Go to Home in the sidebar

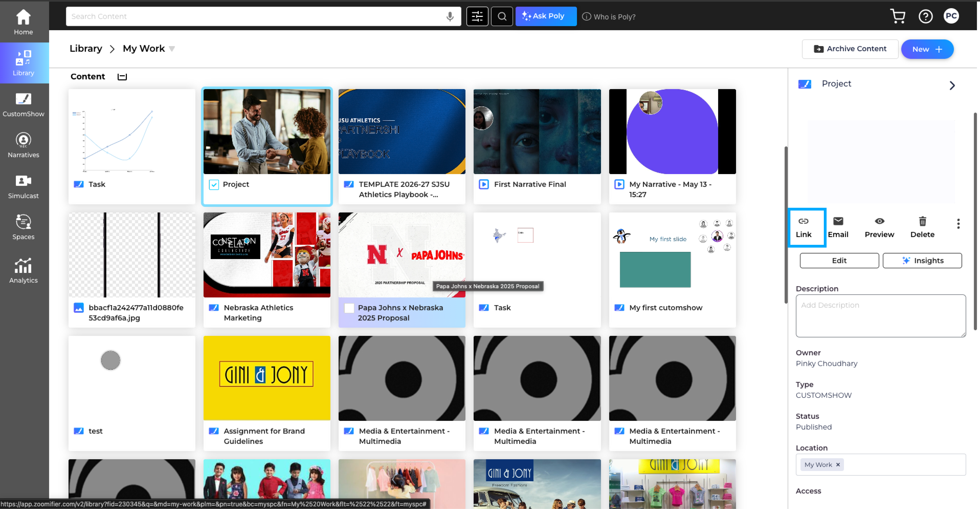[x=23, y=22]
